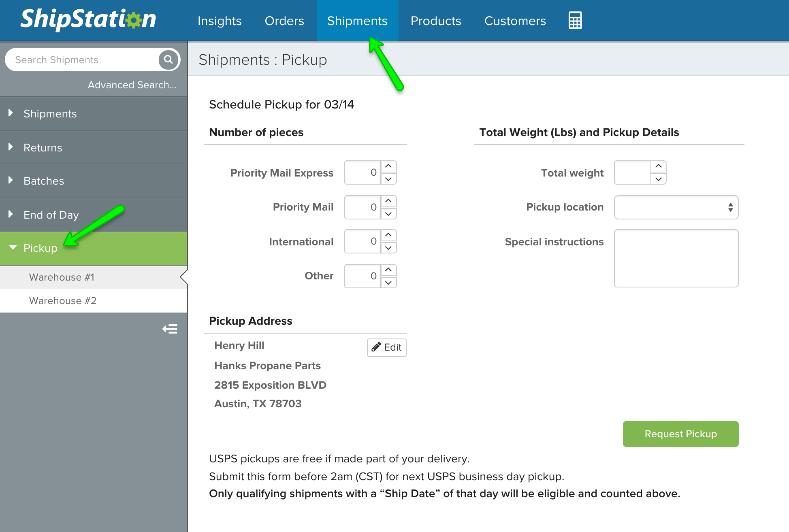Increase the Total weight value

658,166
